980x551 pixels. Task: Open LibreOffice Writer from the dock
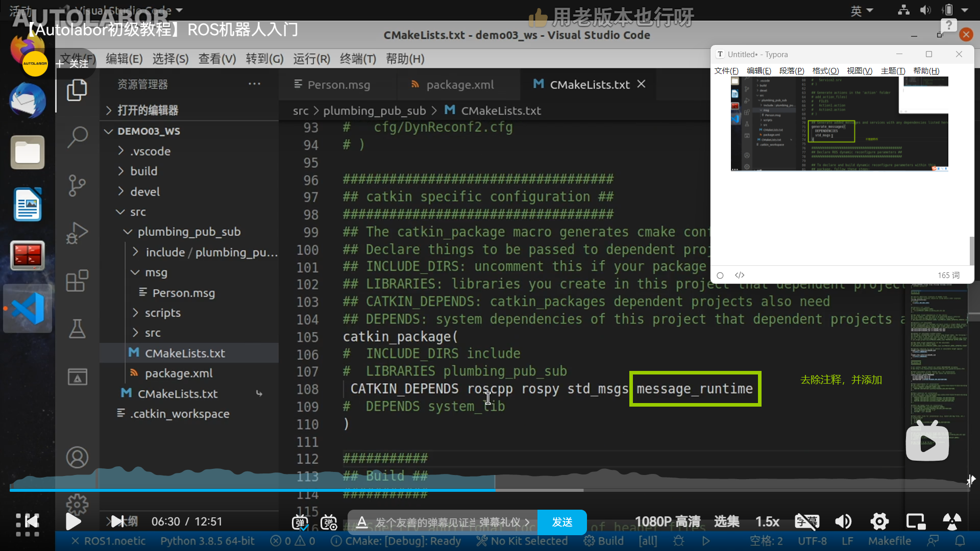point(28,204)
